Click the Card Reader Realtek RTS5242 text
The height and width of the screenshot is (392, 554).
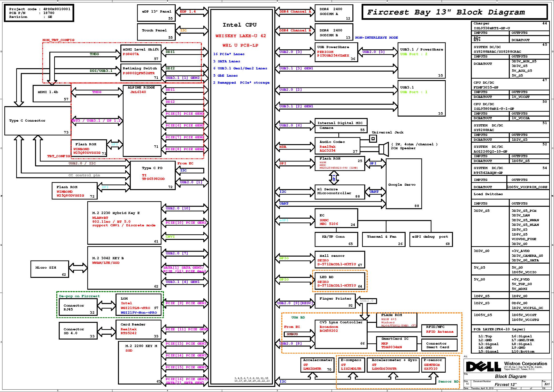133,329
